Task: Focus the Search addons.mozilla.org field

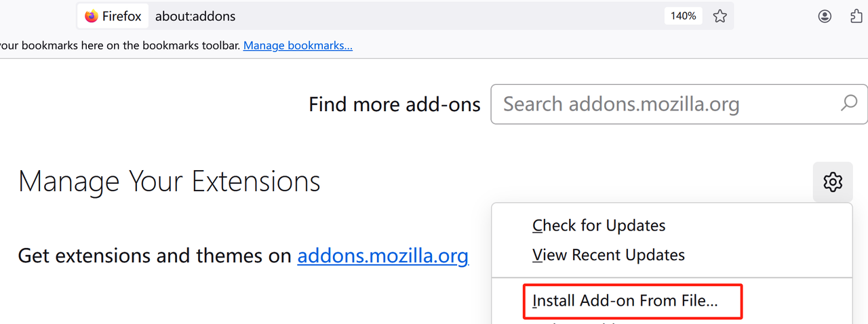Action: (665, 104)
